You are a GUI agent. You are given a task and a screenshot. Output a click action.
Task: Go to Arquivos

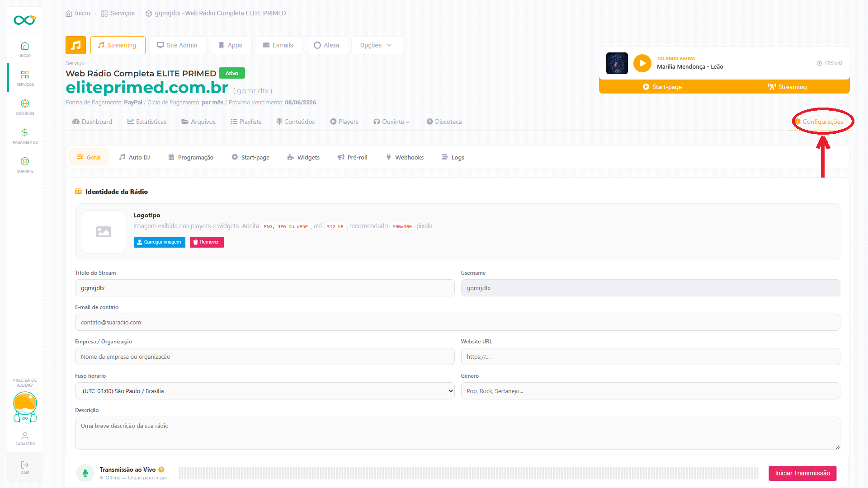[198, 122]
